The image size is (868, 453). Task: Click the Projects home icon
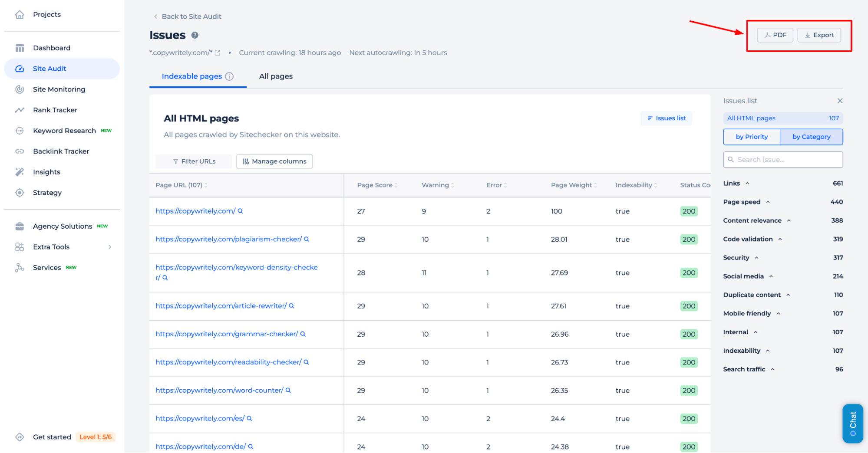(20, 14)
